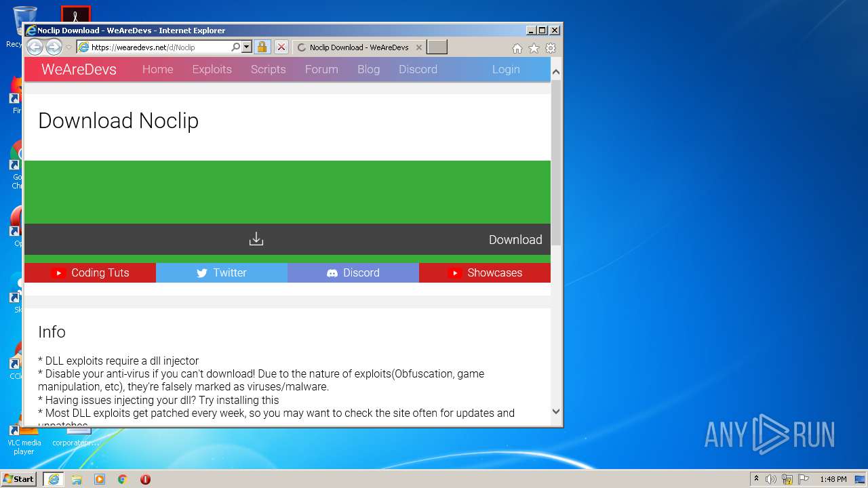Click the "Info" heading
The height and width of the screenshot is (488, 868).
coord(52,332)
